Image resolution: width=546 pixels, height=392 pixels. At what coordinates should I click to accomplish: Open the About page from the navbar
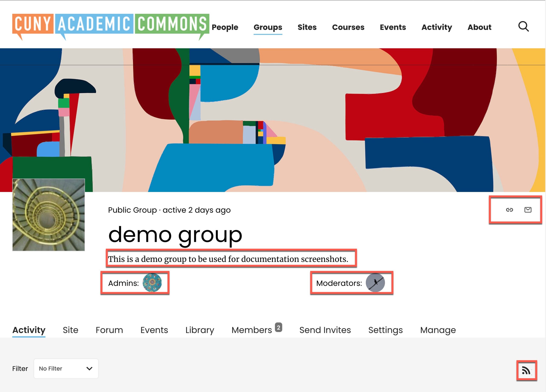[x=479, y=27]
